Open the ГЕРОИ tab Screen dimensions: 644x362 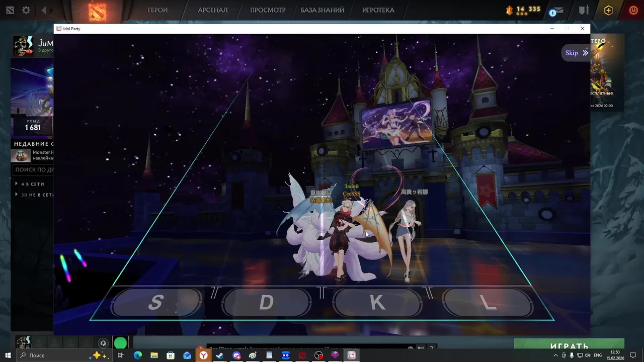pyautogui.click(x=157, y=10)
